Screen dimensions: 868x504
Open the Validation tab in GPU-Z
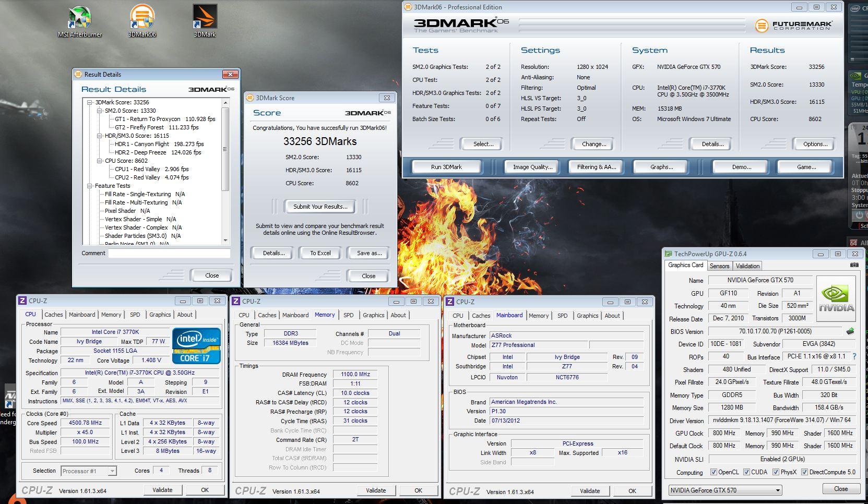coord(747,266)
